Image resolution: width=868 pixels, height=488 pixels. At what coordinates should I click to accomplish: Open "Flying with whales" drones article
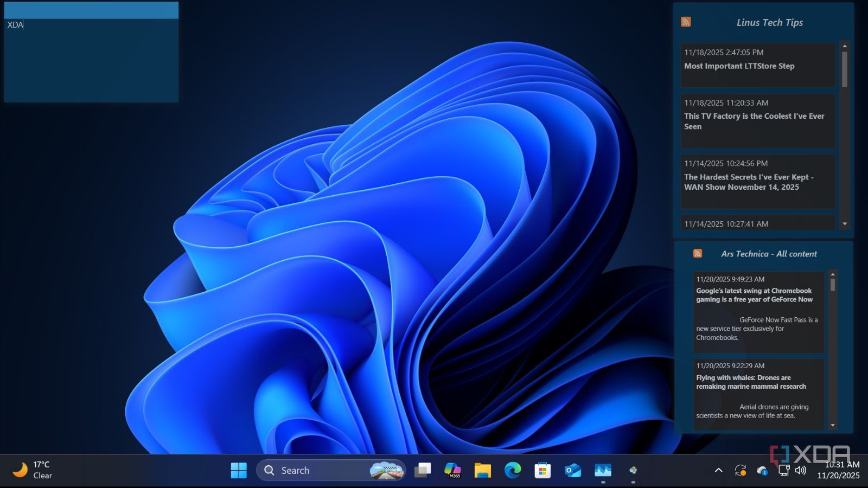point(751,382)
